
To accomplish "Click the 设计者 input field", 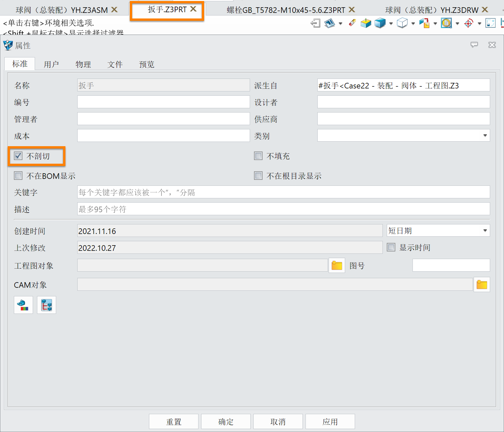I will (404, 102).
